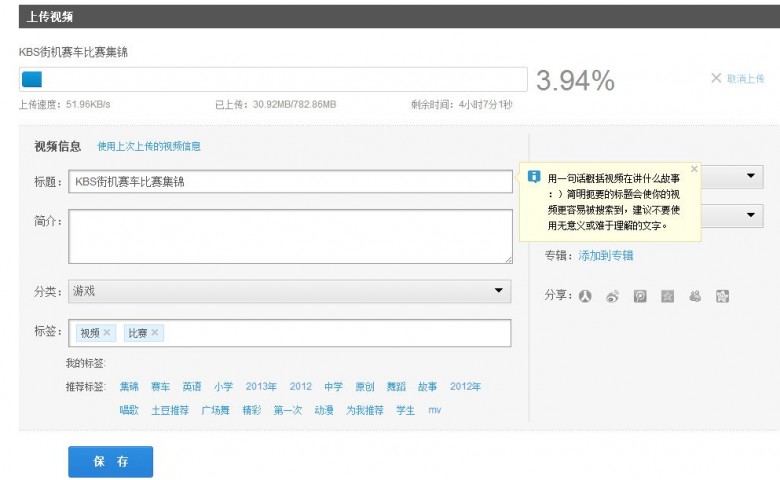Click the 保存 save button
The image size is (780, 480).
click(x=111, y=461)
